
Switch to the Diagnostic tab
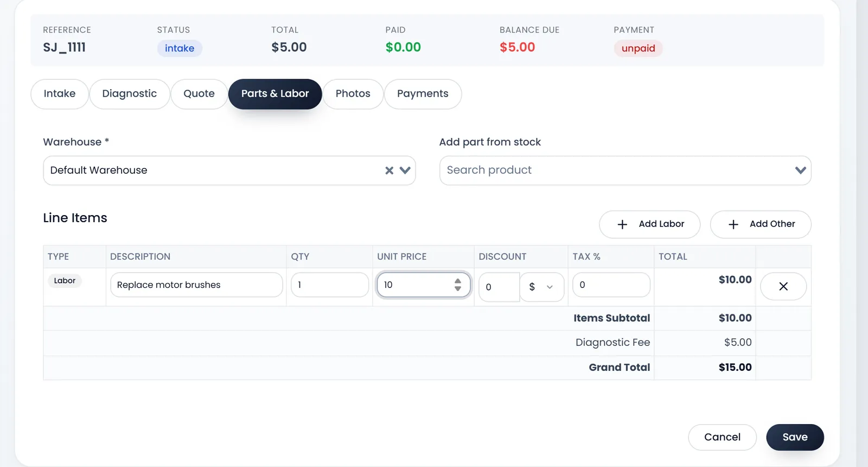coord(130,94)
